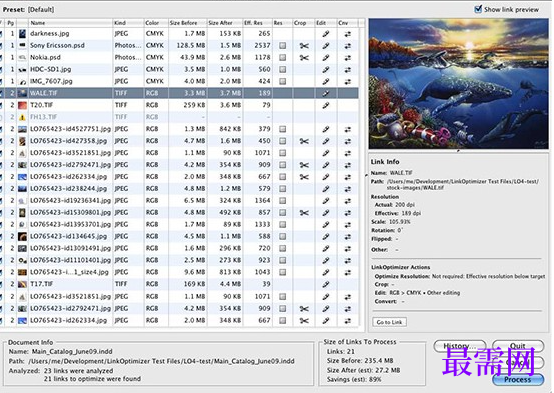The height and width of the screenshot is (393, 554).
Task: Click the Effective: 189 dpi text
Action: pyautogui.click(x=398, y=213)
